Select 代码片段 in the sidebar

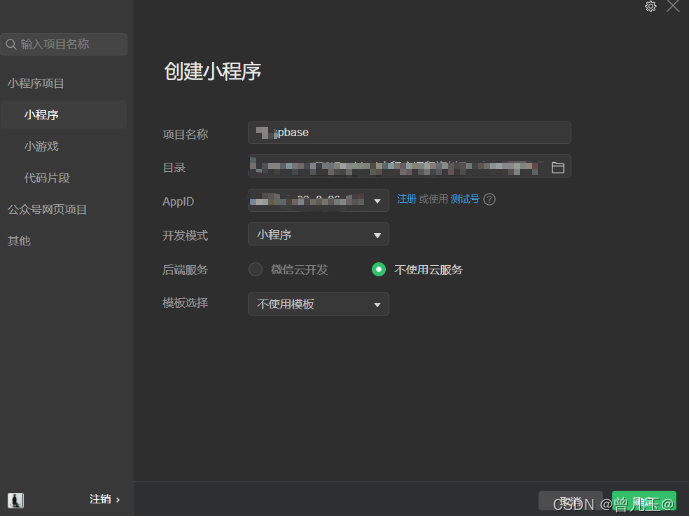click(x=47, y=178)
